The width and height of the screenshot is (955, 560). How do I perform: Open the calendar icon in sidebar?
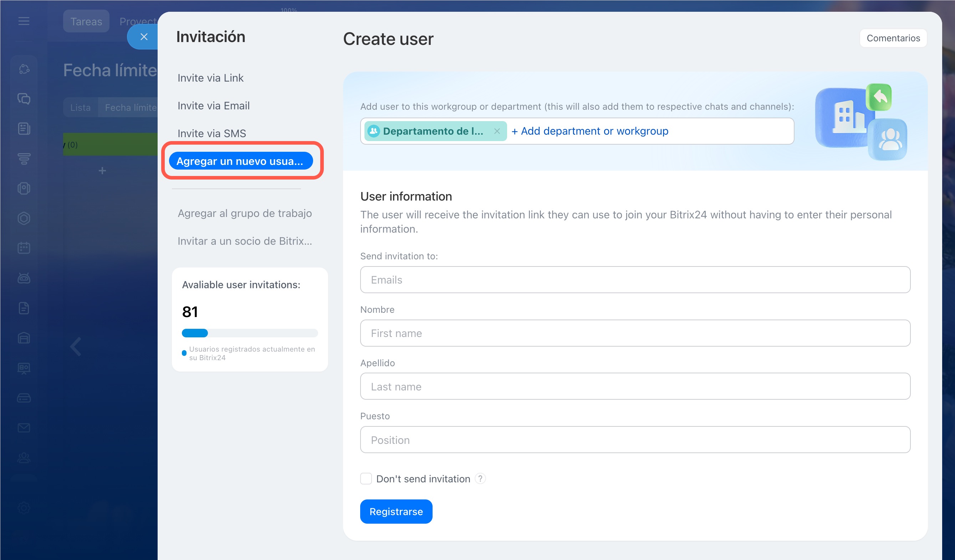tap(24, 248)
